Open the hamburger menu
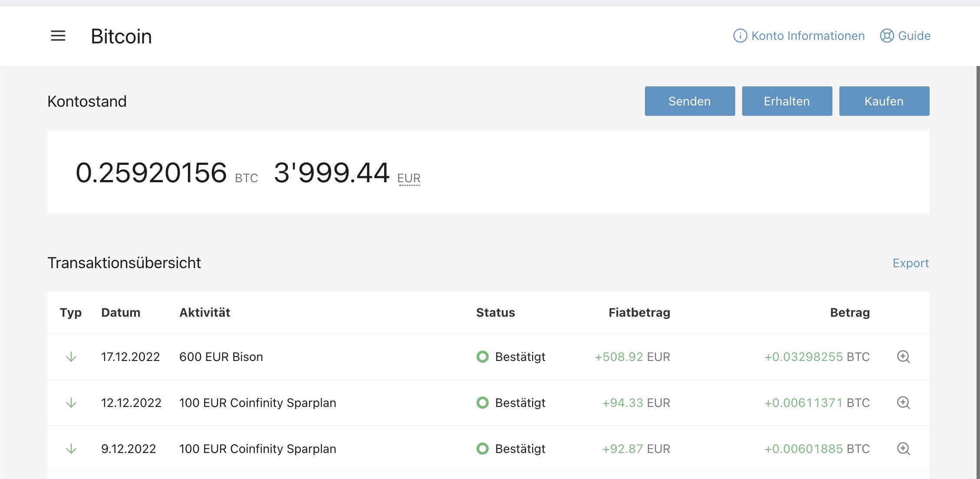The width and height of the screenshot is (980, 479). (x=58, y=36)
